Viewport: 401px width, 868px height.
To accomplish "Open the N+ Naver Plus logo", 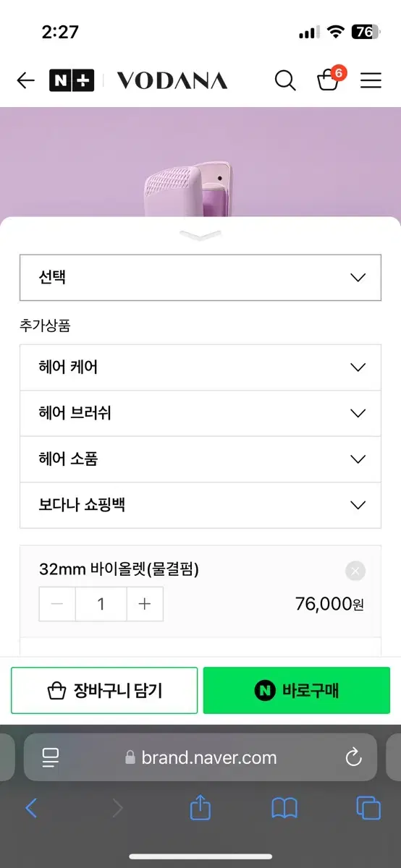I will (x=72, y=80).
